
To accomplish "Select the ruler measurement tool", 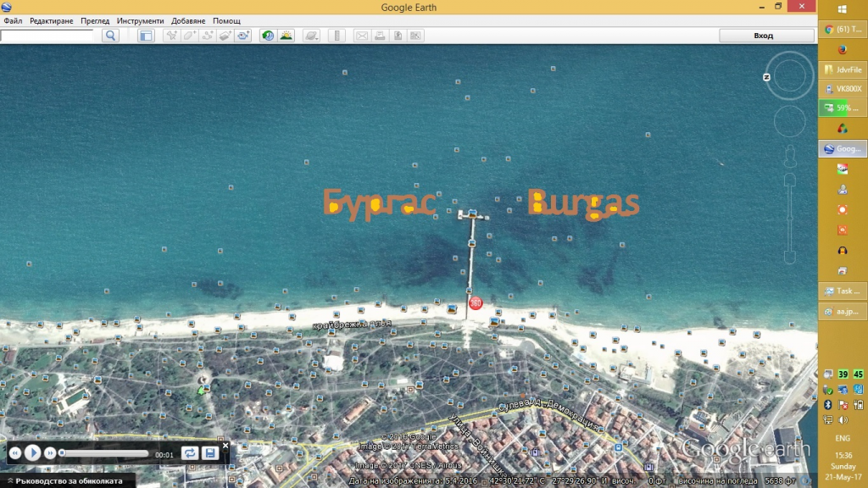I will (x=337, y=36).
